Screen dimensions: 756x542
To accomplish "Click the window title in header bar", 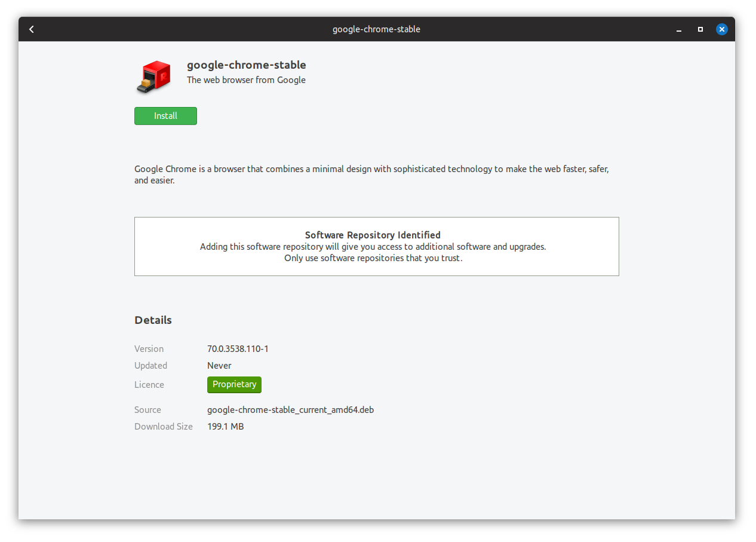I will point(376,29).
